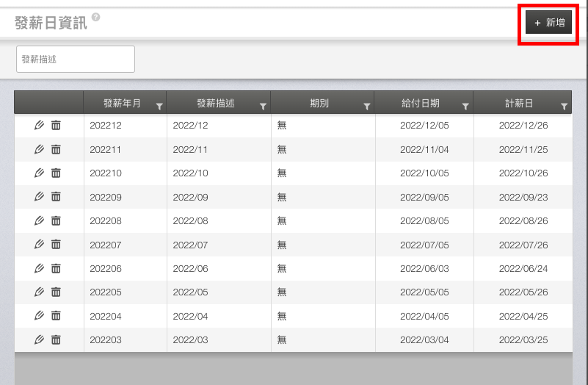Select description cell 2022/05
This screenshot has height=385, width=588.
point(191,292)
